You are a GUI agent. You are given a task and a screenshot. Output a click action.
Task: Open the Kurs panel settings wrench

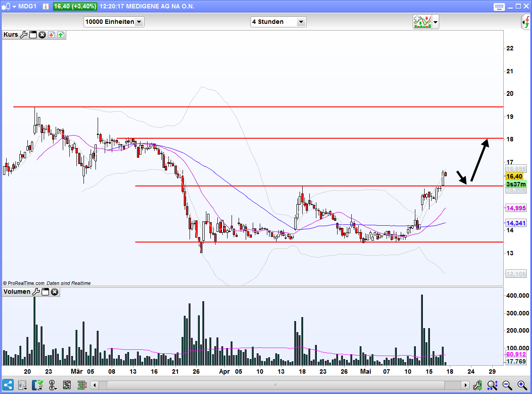coord(24,35)
